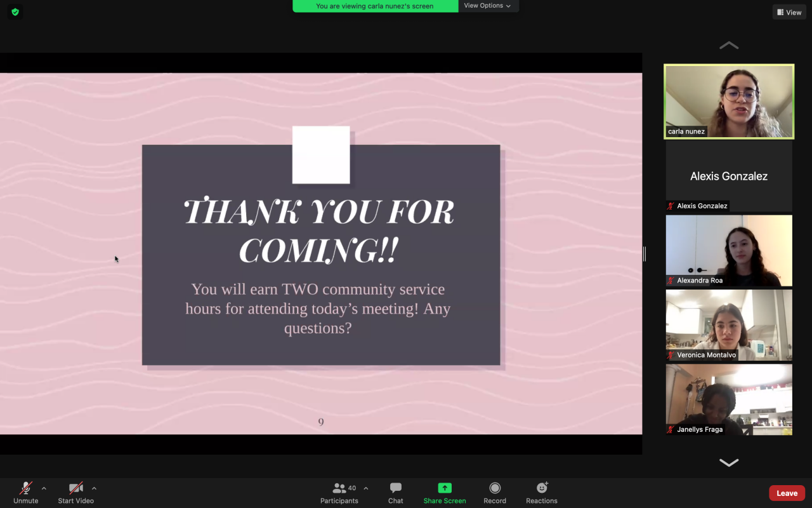
Task: Click the panel divider handle beside the shared screen
Action: (x=644, y=254)
